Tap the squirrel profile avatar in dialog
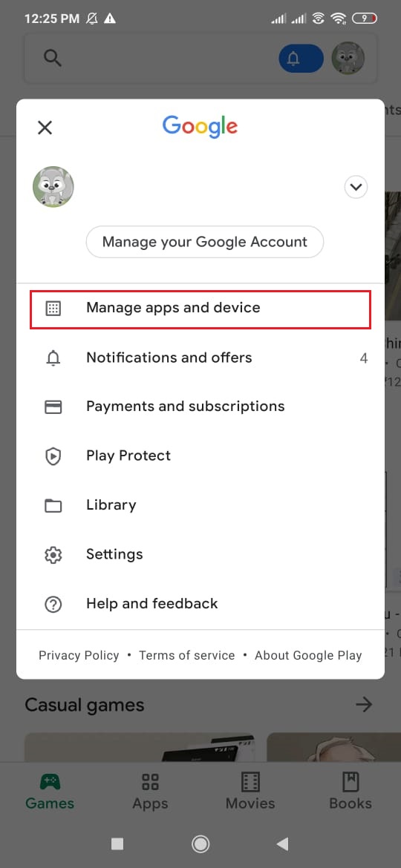The image size is (401, 868). pyautogui.click(x=53, y=187)
